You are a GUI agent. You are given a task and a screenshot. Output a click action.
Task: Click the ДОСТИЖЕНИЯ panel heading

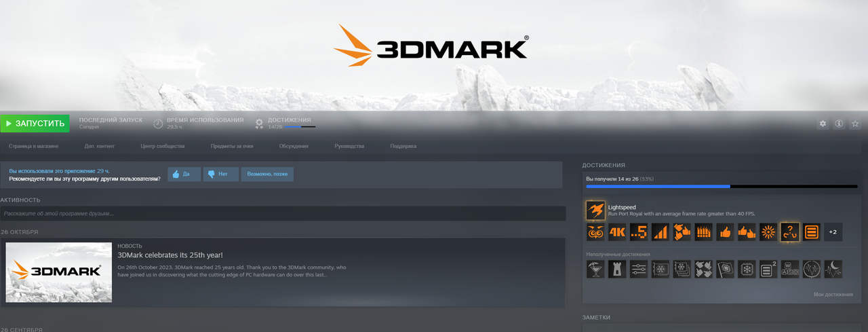point(604,165)
